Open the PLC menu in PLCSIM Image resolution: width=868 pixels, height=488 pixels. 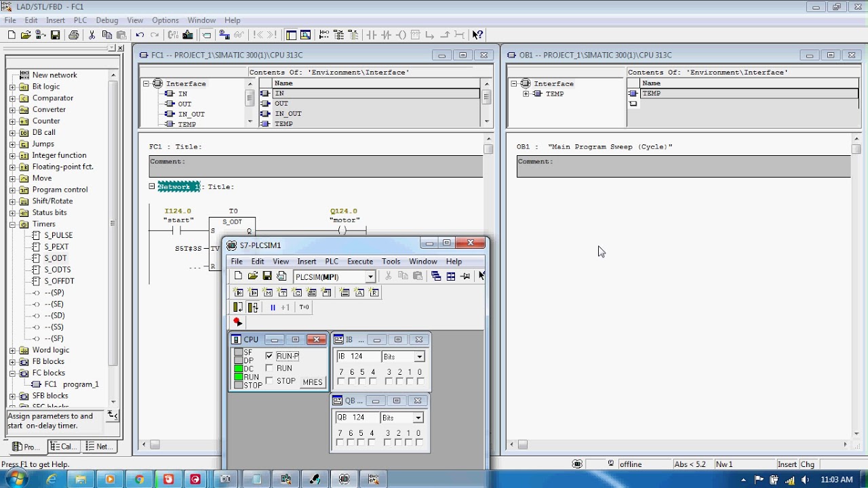coord(332,262)
